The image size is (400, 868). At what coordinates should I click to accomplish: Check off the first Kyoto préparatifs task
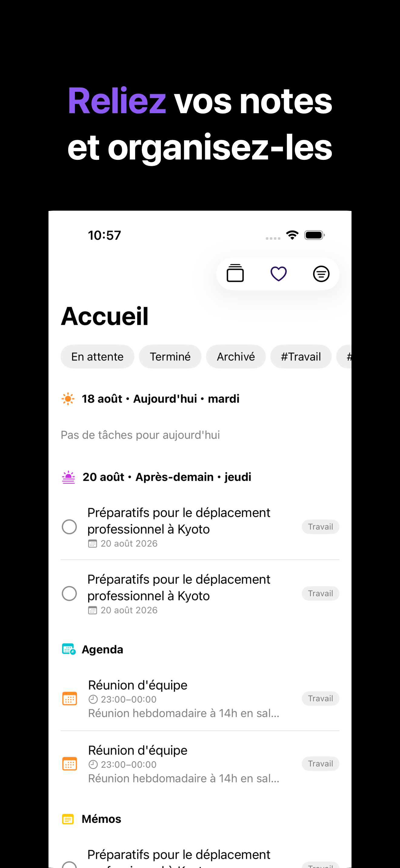69,527
